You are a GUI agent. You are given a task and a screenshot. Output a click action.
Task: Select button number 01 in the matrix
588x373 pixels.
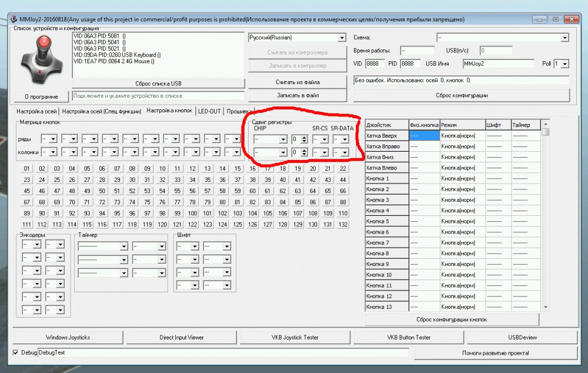tap(26, 169)
